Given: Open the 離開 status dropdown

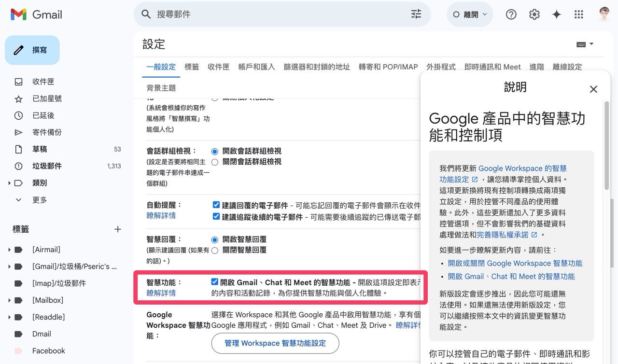Looking at the screenshot, I should [x=470, y=14].
